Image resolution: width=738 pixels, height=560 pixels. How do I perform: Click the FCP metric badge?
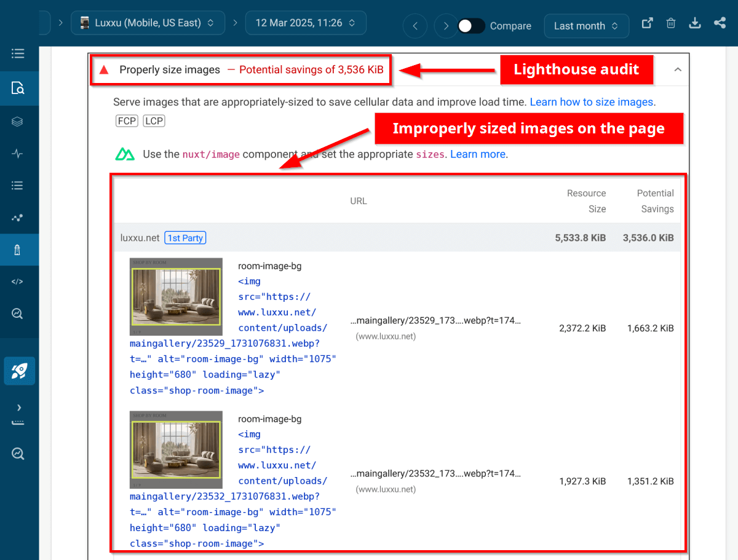127,121
